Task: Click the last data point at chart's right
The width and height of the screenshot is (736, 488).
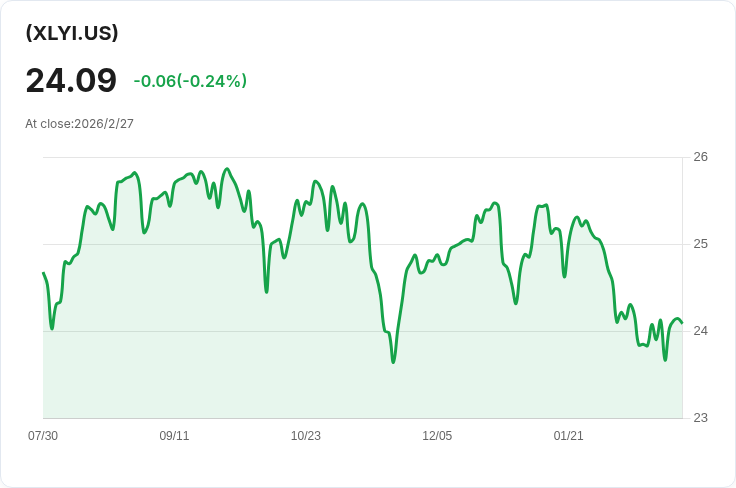Action: 682,322
